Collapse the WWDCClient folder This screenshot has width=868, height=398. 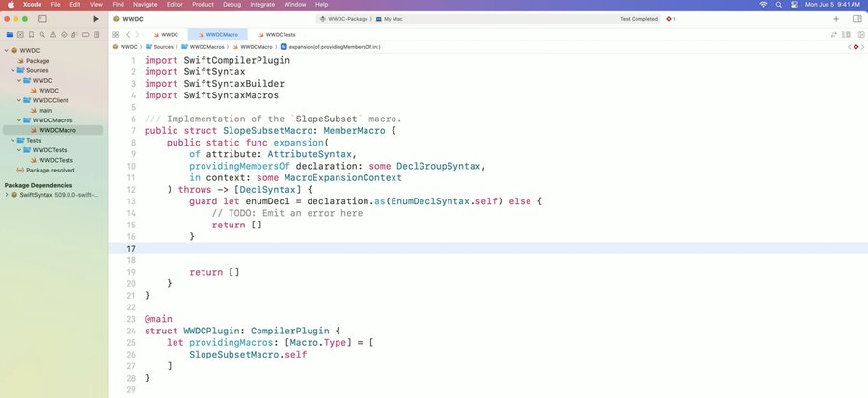tap(19, 100)
